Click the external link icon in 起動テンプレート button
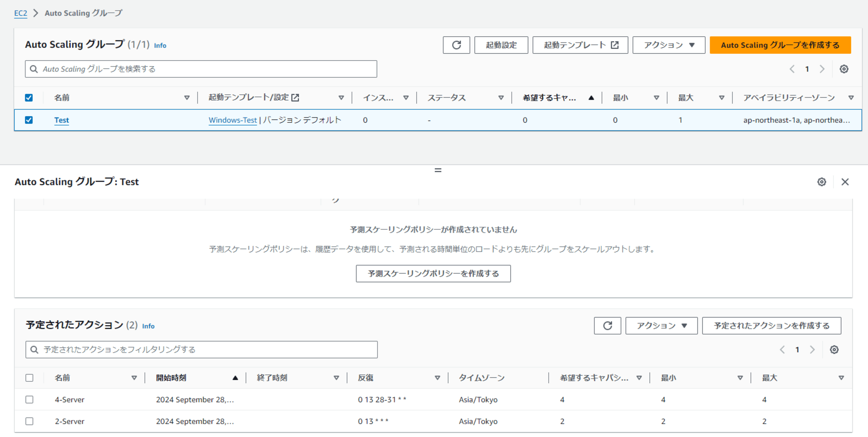The height and width of the screenshot is (437, 868). point(615,45)
